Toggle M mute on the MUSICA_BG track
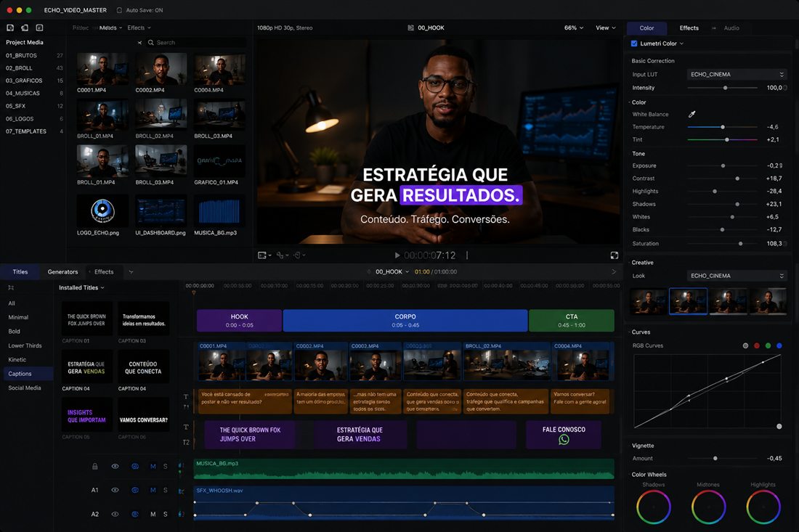Viewport: 799px width, 532px height. coord(153,467)
